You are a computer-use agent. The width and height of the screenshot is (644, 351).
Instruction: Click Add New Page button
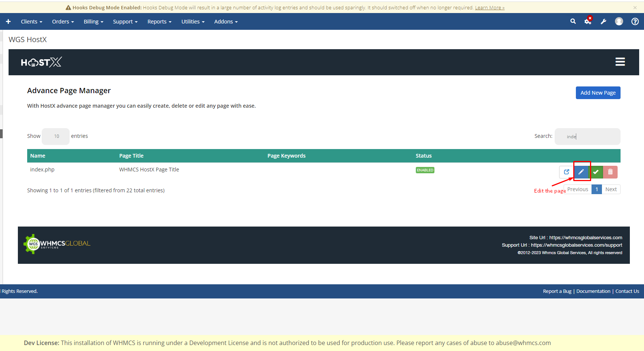coord(598,93)
